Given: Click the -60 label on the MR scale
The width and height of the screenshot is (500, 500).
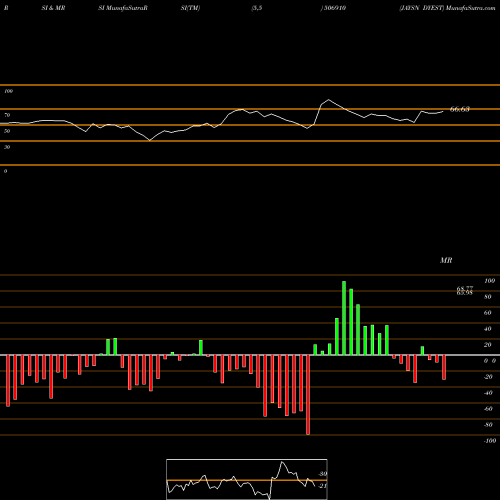Looking at the screenshot, I should click(488, 409).
